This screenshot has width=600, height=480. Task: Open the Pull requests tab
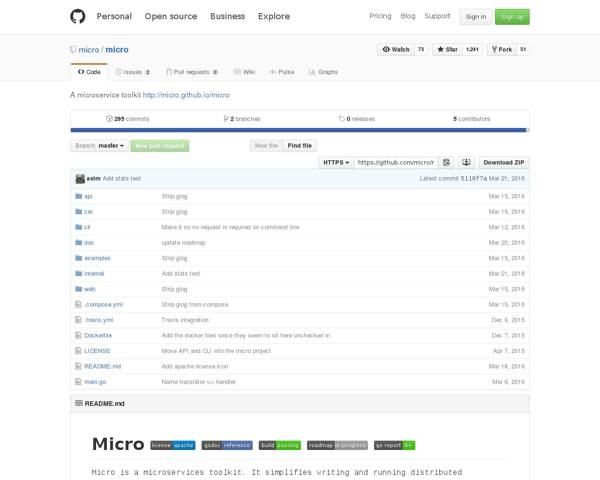195,72
